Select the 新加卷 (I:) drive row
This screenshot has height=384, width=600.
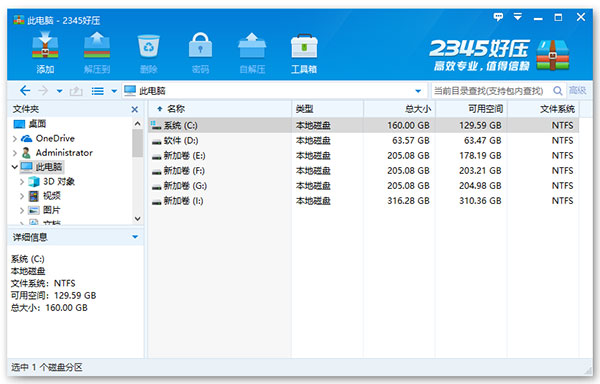364,201
